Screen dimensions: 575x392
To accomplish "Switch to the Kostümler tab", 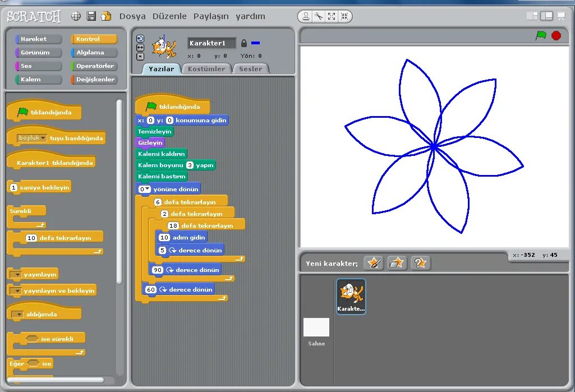I will tap(206, 69).
